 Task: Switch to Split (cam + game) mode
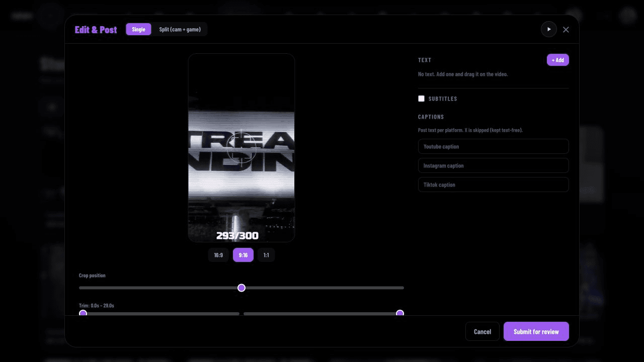(180, 29)
